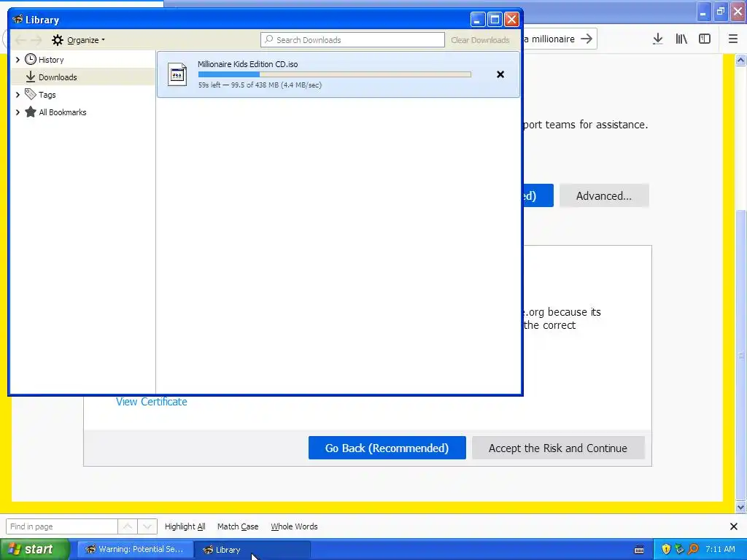Click the View Certificate link
747x560 pixels.
(152, 402)
